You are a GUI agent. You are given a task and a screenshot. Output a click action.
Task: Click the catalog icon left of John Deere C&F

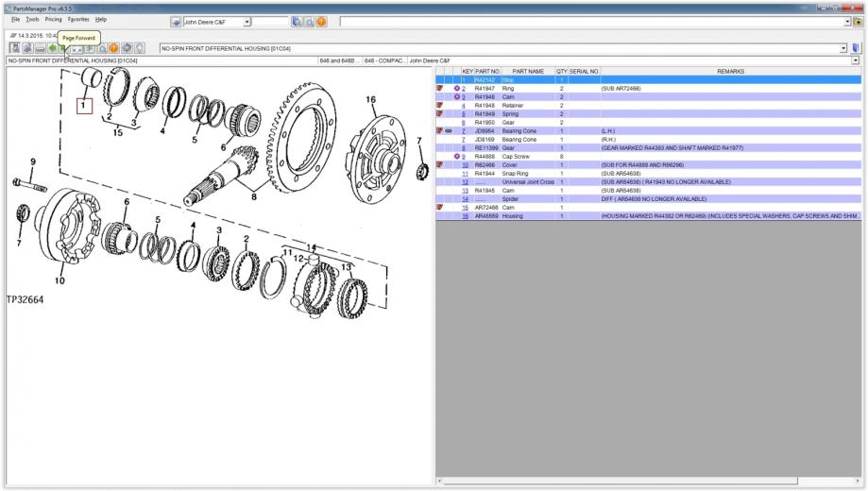coord(176,22)
